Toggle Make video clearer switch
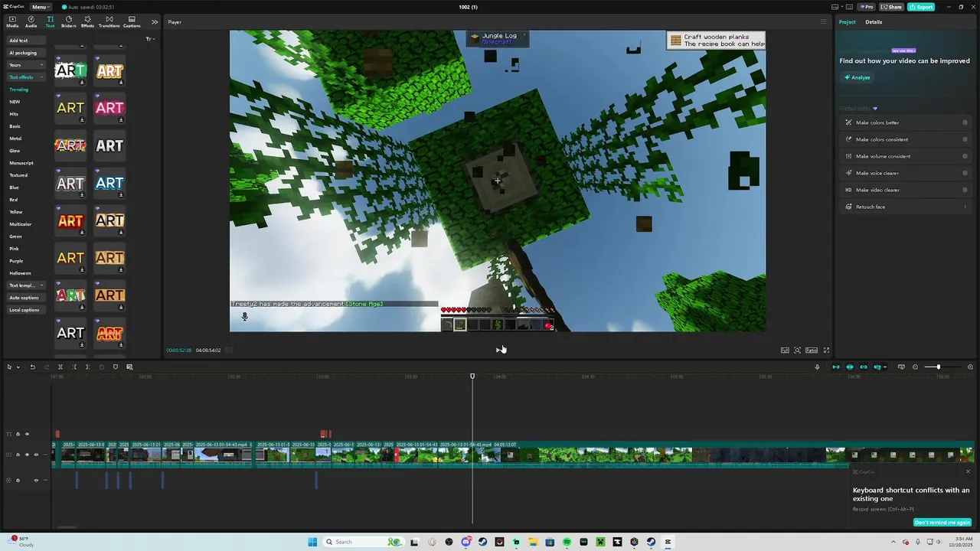980x551 pixels. click(965, 190)
